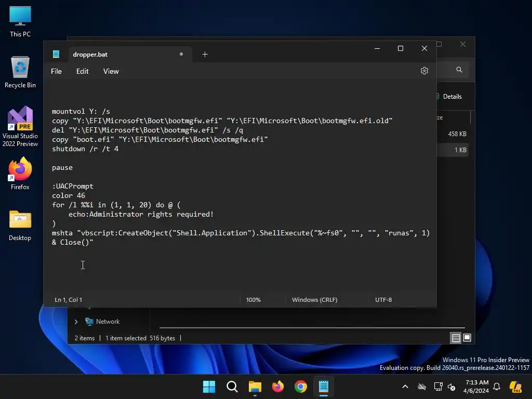Open the clock showing 7:13 AM
This screenshot has width=532, height=399.
476,387
